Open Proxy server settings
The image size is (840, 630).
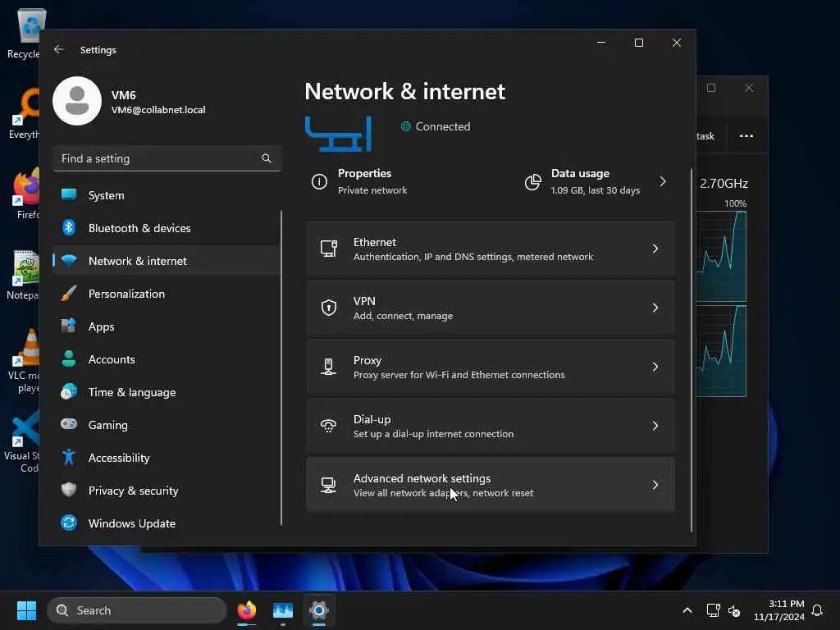491,367
